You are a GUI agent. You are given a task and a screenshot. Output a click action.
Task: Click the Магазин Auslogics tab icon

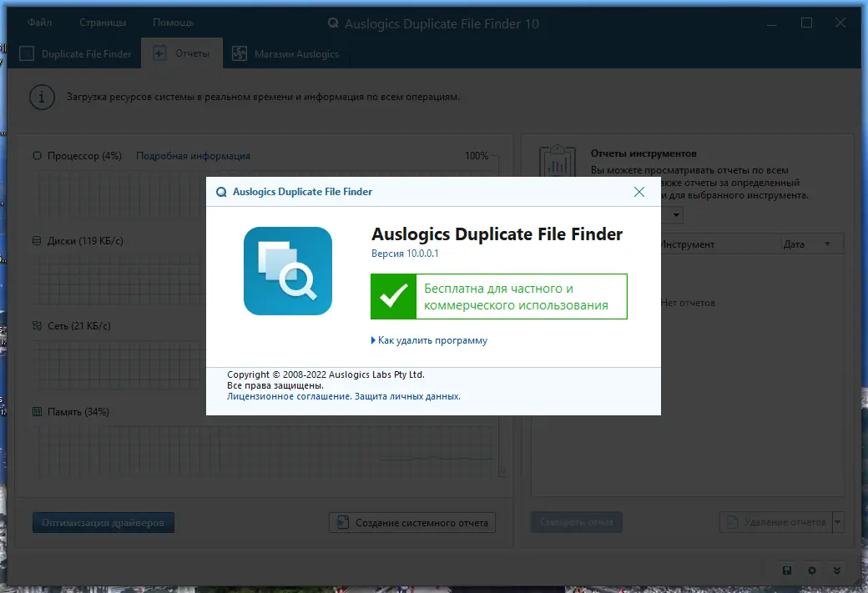pyautogui.click(x=240, y=53)
